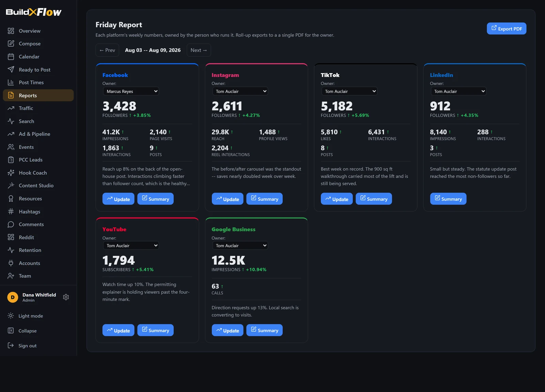Update Instagram numbers
This screenshot has width=545, height=392.
click(228, 199)
